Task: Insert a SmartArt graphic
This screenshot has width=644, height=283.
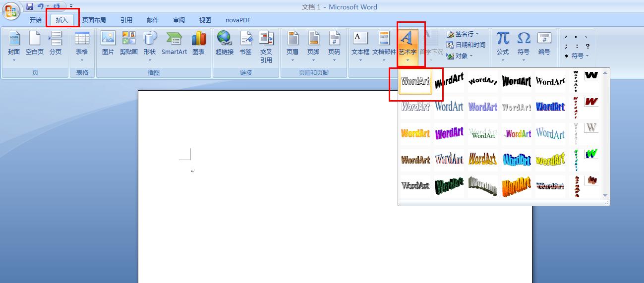Action: 175,43
